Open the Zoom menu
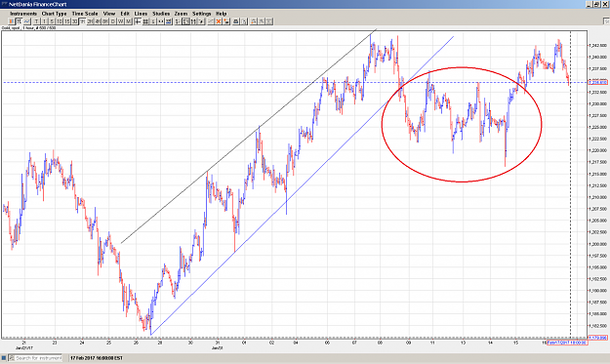 tap(181, 14)
